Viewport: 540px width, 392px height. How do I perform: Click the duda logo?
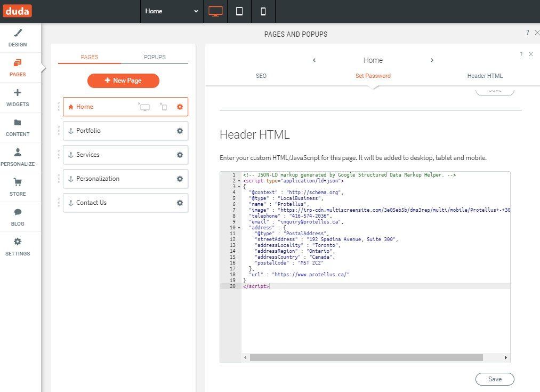pyautogui.click(x=17, y=11)
